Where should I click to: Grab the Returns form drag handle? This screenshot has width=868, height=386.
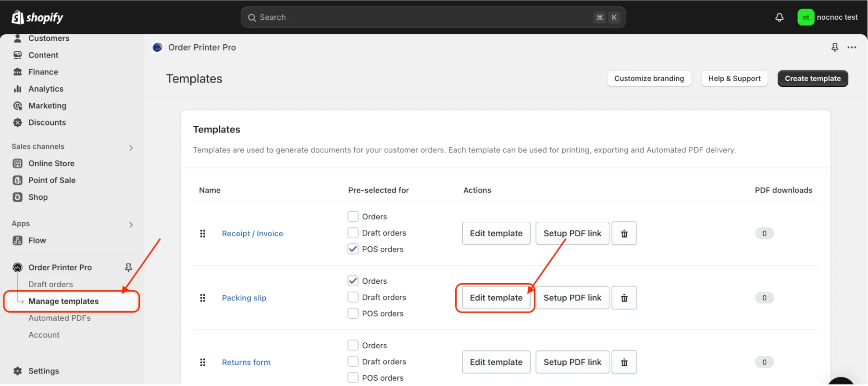[x=203, y=362]
